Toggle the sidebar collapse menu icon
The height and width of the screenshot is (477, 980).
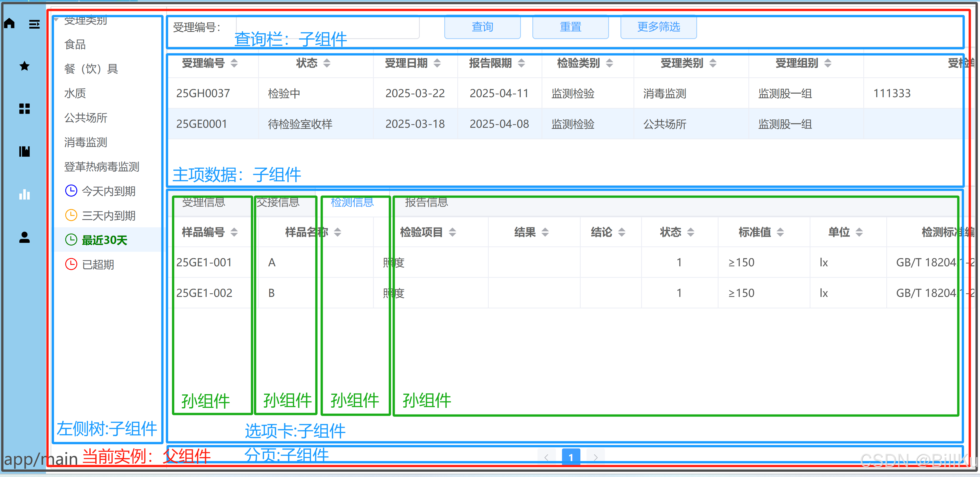point(34,25)
